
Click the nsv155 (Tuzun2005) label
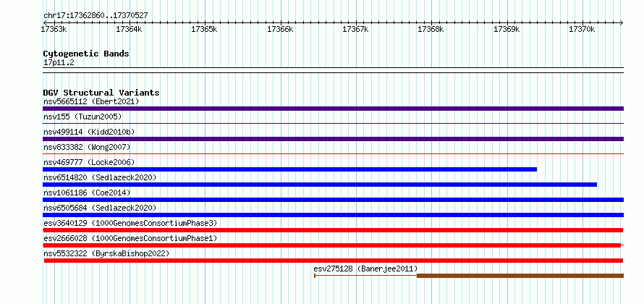click(x=82, y=117)
